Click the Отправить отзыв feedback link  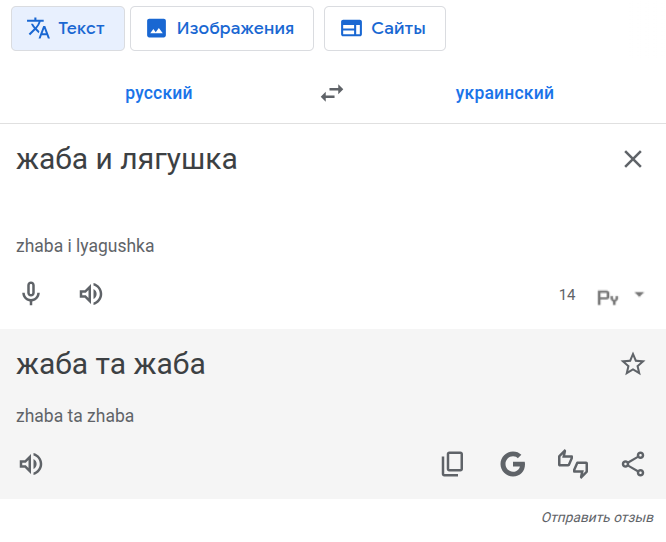pyautogui.click(x=597, y=518)
